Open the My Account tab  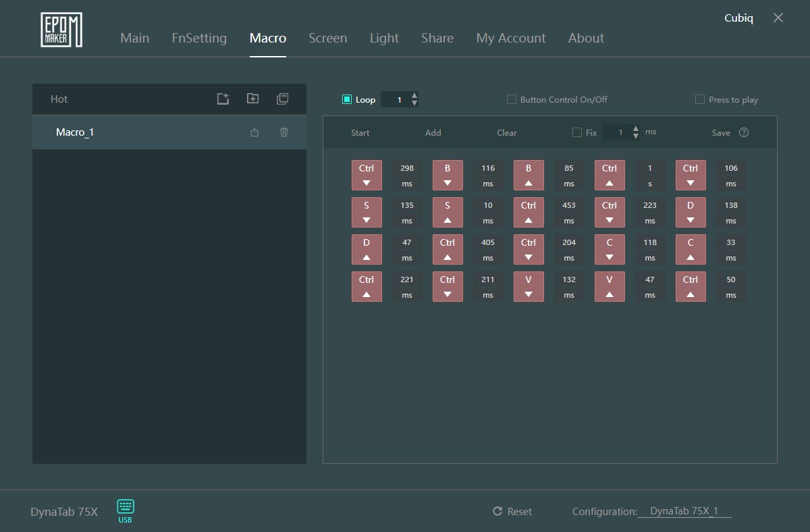(x=511, y=38)
